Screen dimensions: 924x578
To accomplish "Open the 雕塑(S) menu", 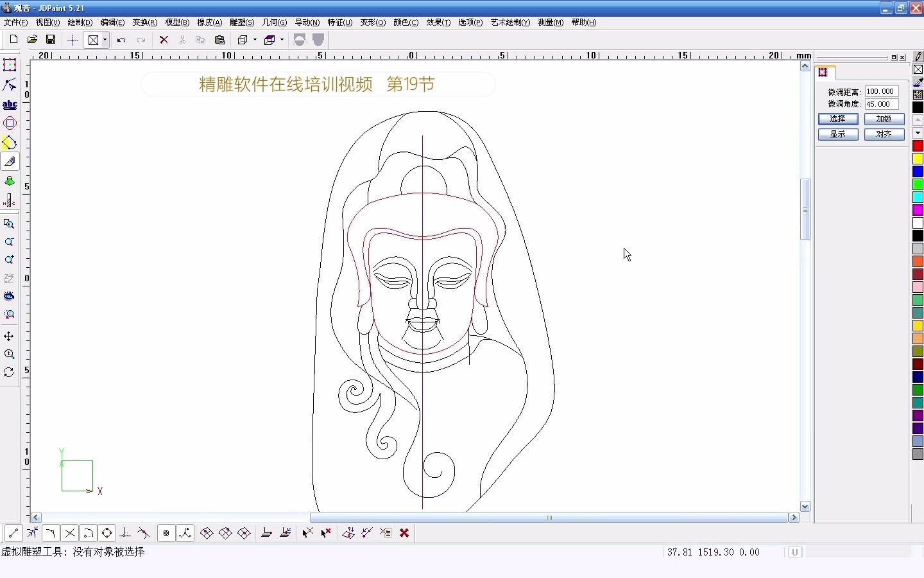I will [x=242, y=22].
